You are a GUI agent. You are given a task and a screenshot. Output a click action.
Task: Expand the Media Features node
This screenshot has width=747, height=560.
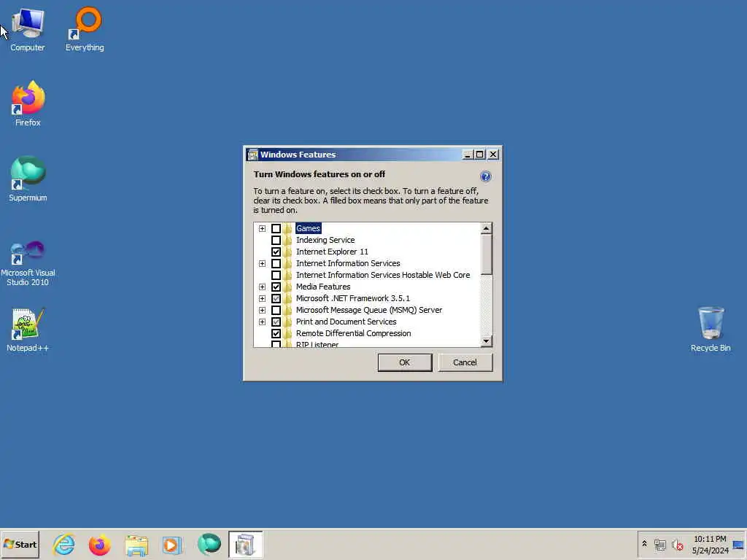(262, 287)
